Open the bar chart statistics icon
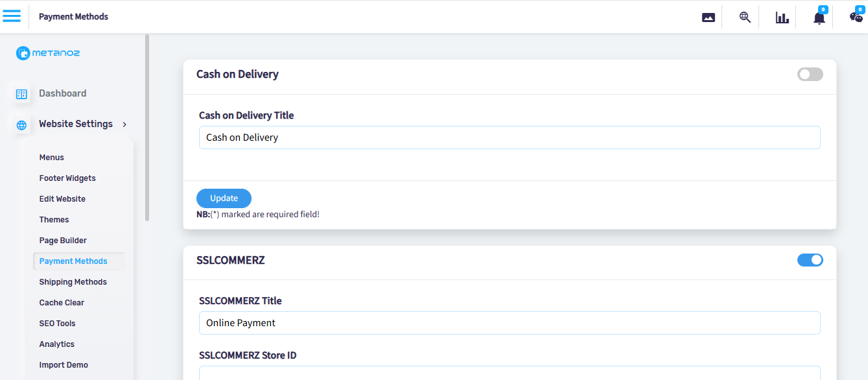Viewport: 868px width, 380px height. click(782, 18)
